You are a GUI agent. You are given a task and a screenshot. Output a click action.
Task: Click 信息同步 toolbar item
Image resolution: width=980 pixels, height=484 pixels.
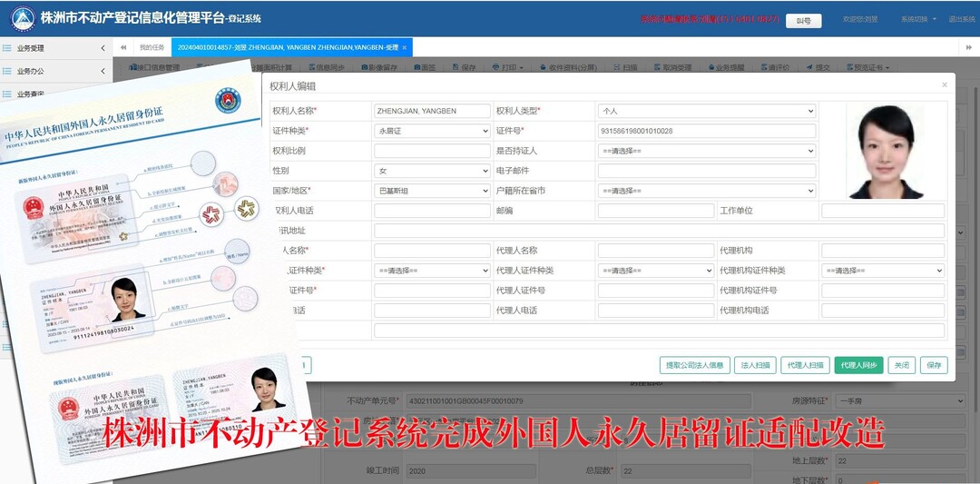[327, 67]
